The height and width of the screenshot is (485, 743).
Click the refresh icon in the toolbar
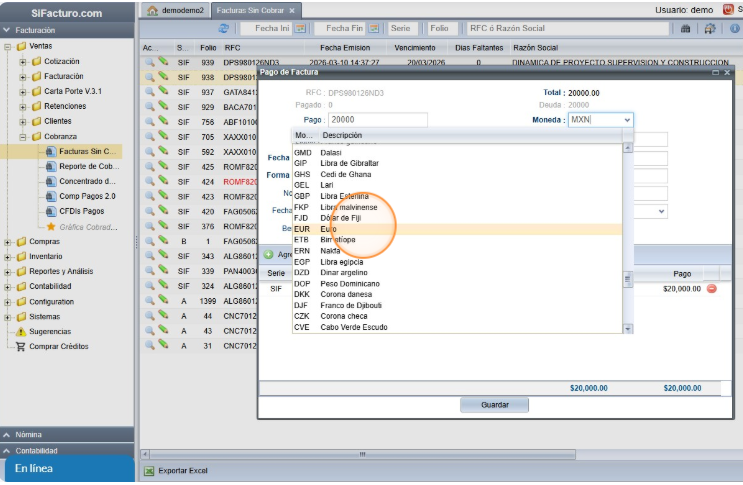pyautogui.click(x=223, y=29)
